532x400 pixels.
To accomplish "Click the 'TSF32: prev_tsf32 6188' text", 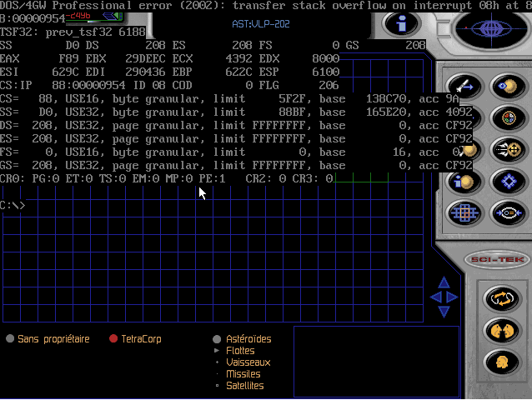I will click(73, 32).
